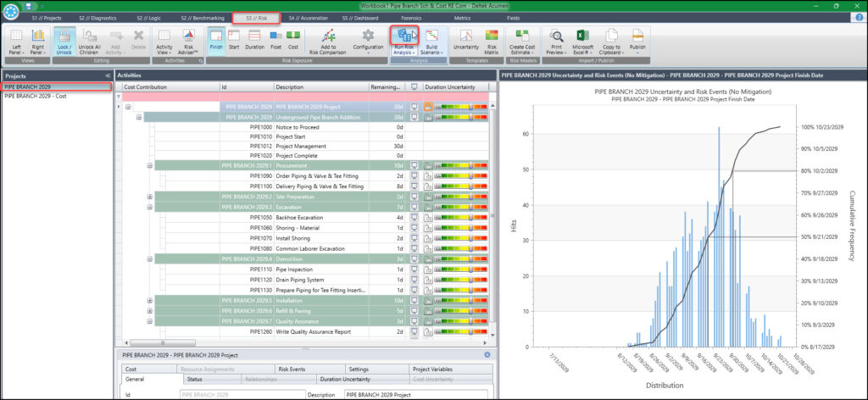The image size is (868, 400).
Task: Toggle lock icon on Backhoe Excavation row
Action: pyautogui.click(x=428, y=218)
